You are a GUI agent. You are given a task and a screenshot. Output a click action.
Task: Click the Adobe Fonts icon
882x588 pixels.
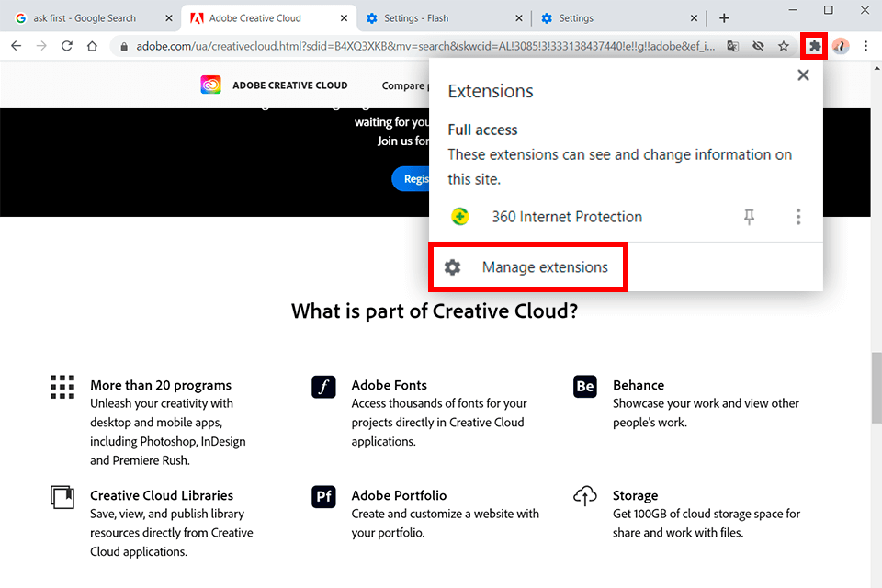(x=323, y=387)
